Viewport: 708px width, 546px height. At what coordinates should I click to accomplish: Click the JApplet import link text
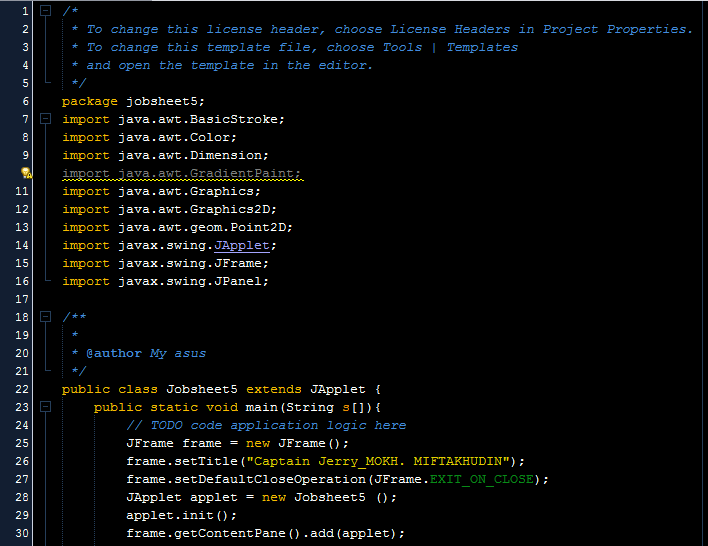pyautogui.click(x=244, y=245)
